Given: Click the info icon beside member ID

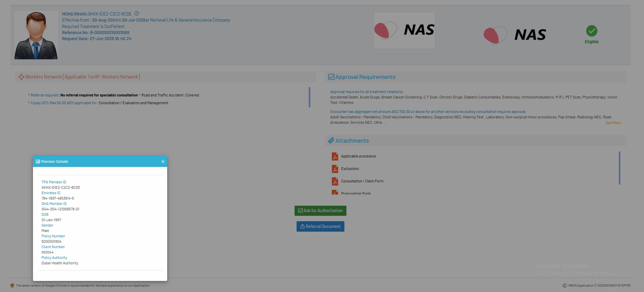Looking at the screenshot, I should [136, 13].
